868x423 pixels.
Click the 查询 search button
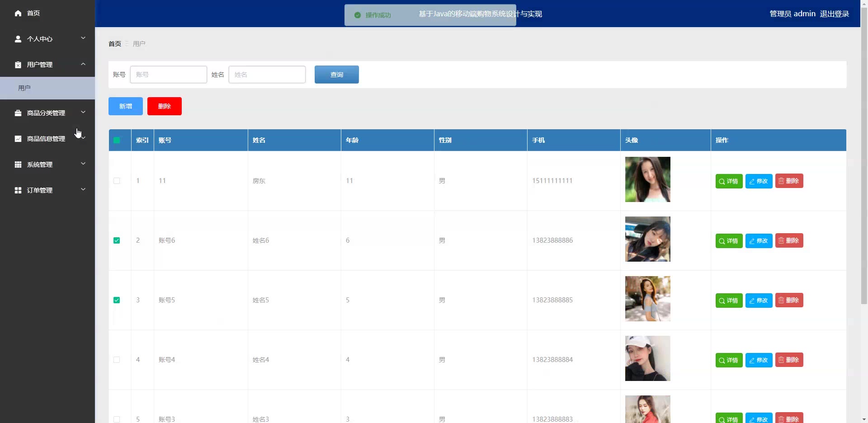tap(337, 75)
